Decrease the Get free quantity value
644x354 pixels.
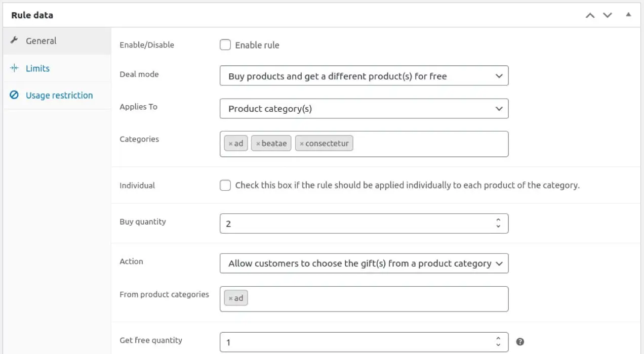[x=498, y=345]
